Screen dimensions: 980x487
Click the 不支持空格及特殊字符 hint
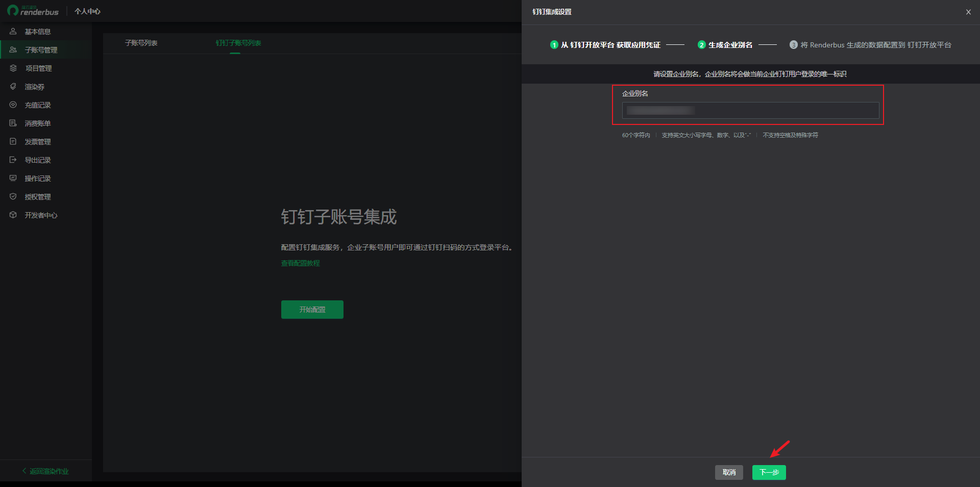(790, 135)
